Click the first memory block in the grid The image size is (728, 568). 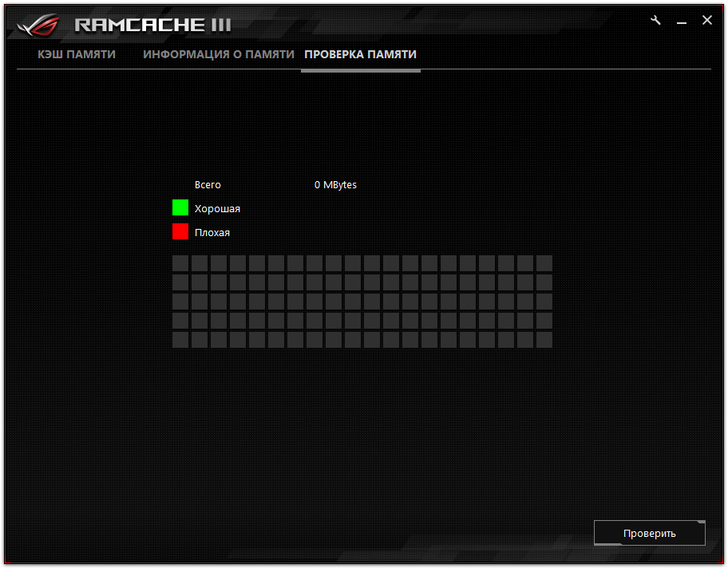click(180, 263)
